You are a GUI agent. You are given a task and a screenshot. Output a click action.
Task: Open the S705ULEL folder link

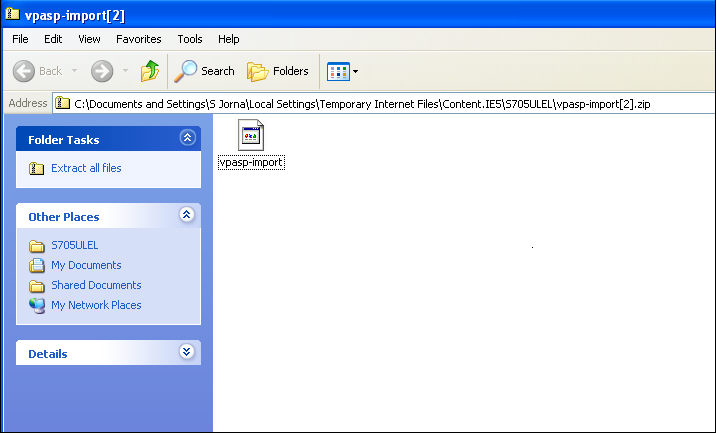click(x=74, y=245)
